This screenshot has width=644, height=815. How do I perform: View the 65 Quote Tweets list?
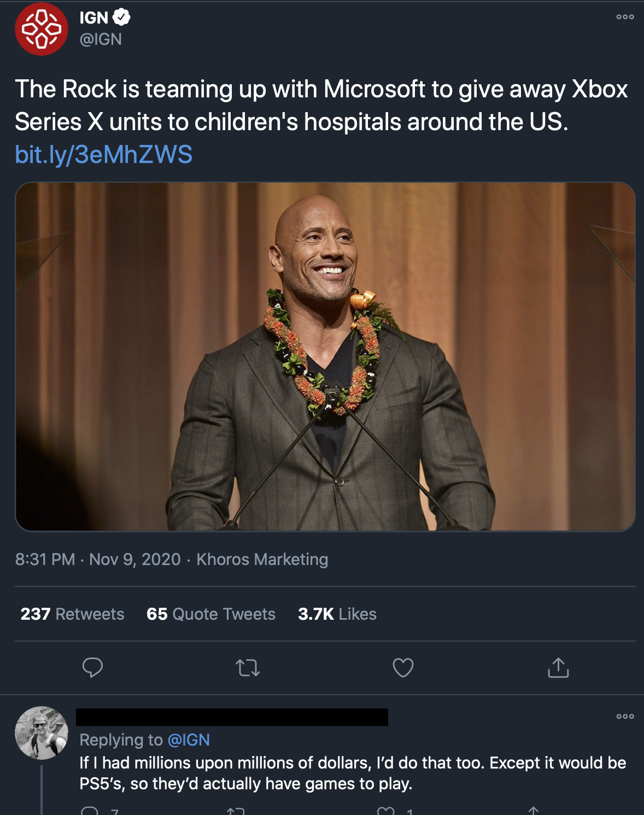point(210,614)
